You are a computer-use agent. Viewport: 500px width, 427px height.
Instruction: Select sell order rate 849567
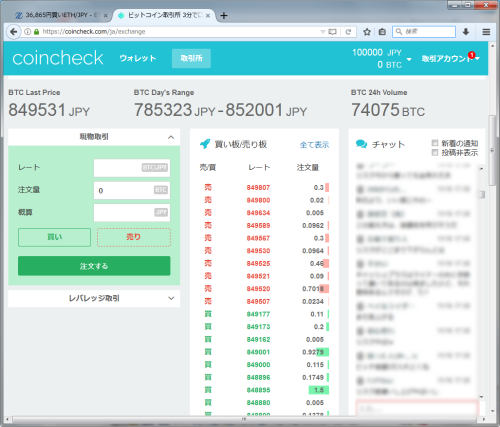point(258,238)
